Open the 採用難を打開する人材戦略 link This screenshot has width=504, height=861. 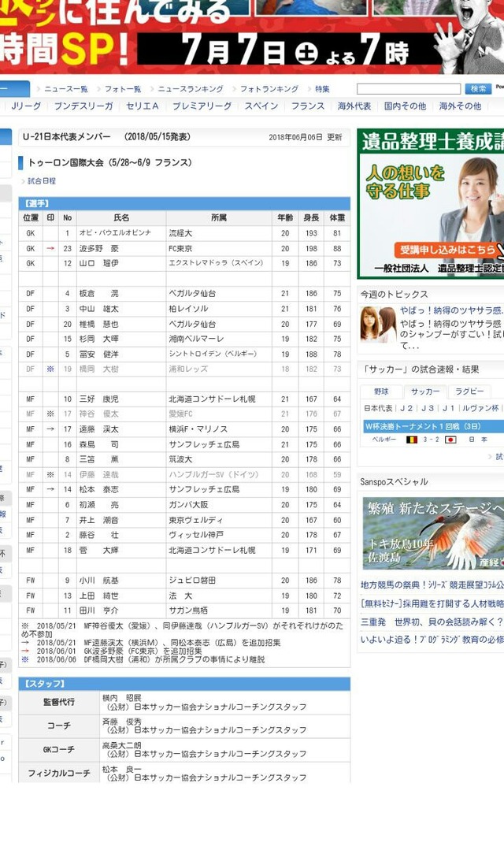pos(432,603)
